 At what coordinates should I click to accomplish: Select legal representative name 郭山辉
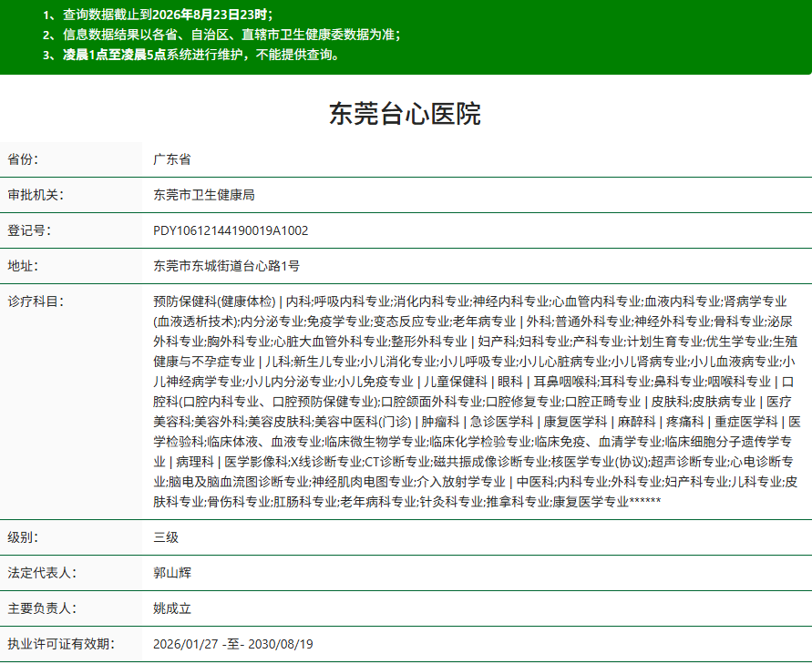click(x=172, y=573)
